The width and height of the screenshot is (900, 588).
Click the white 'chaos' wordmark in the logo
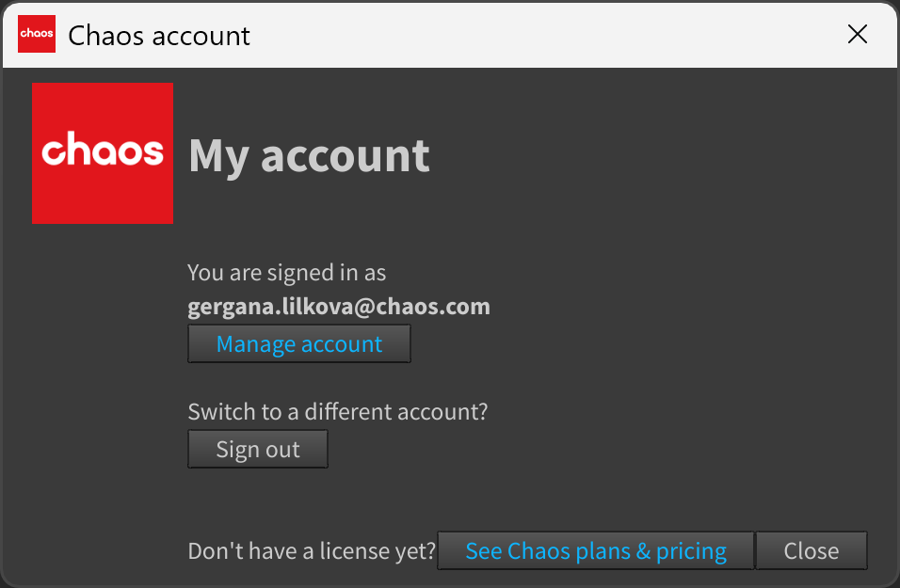point(103,149)
